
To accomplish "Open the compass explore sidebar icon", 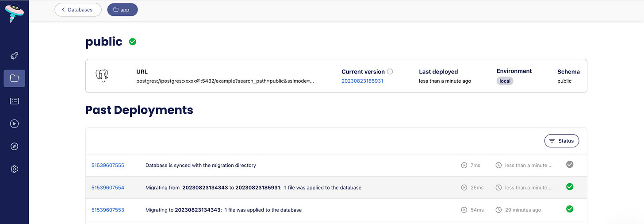I will pos(14,146).
